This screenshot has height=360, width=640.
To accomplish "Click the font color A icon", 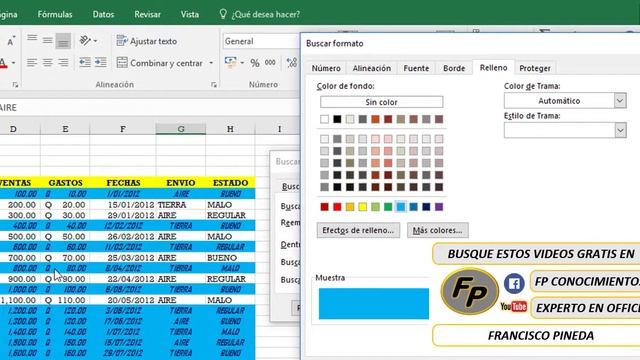I will click(x=3, y=63).
